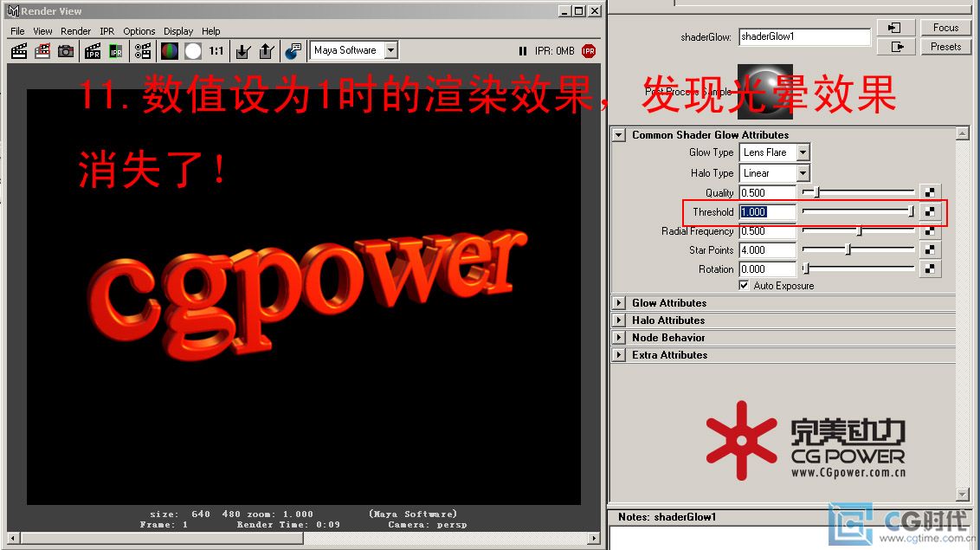Adjust the Threshold slider handle
Screen dimensions: 980x550
pyautogui.click(x=912, y=212)
